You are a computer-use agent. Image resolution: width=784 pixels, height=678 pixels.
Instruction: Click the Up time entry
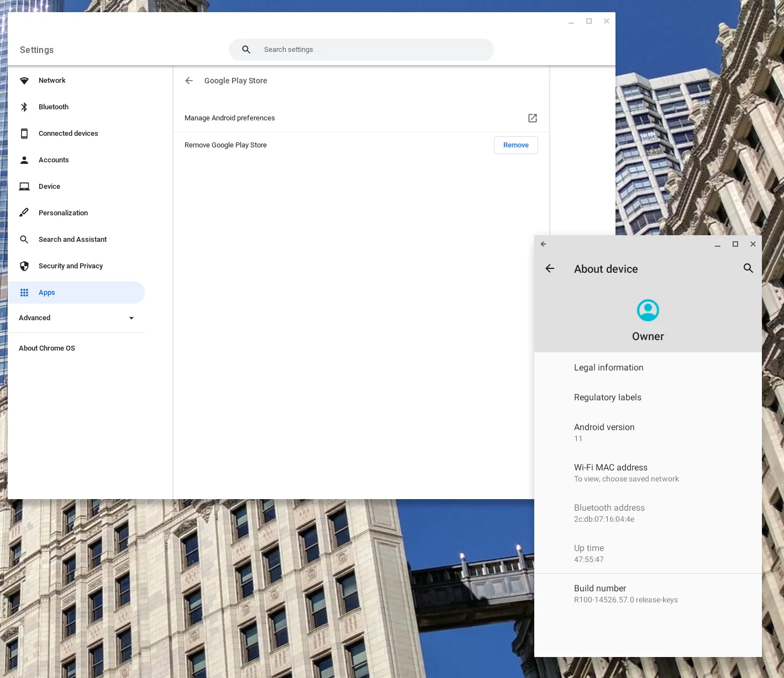coord(648,553)
